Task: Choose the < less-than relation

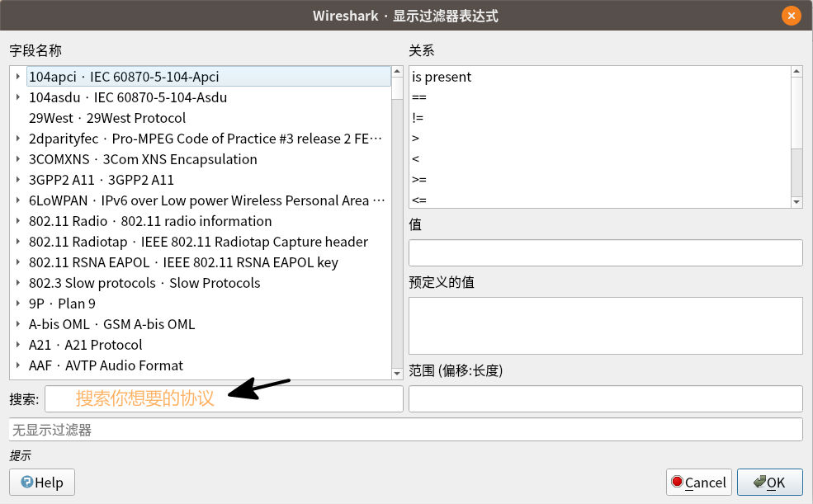Action: 600,159
